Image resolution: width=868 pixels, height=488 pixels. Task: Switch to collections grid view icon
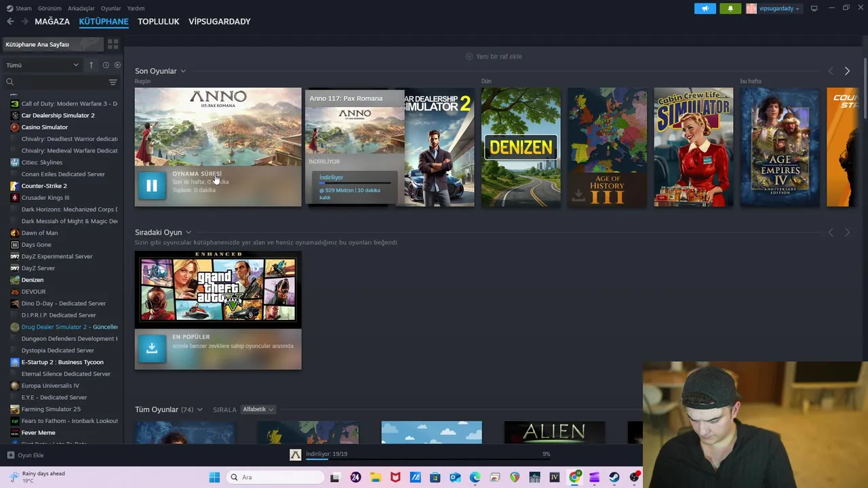click(113, 44)
